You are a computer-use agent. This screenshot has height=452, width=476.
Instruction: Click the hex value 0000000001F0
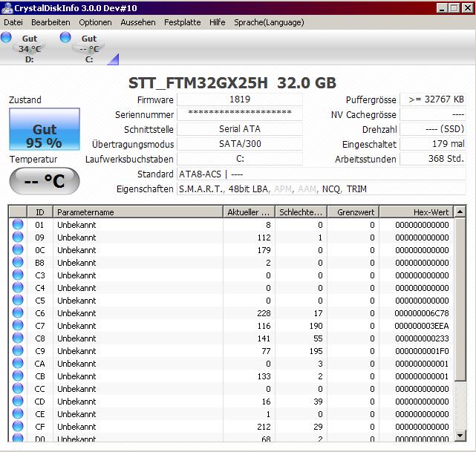(x=422, y=351)
